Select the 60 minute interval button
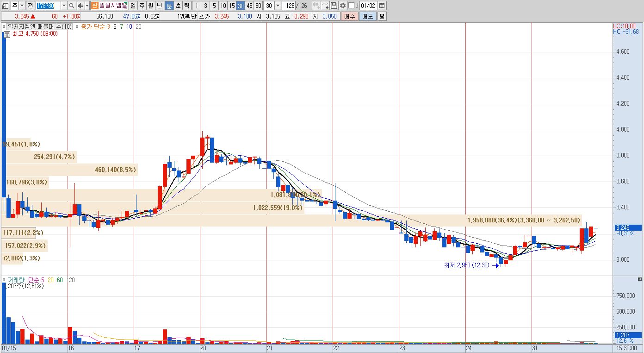Screen dimensions: 644x353 click(258, 6)
